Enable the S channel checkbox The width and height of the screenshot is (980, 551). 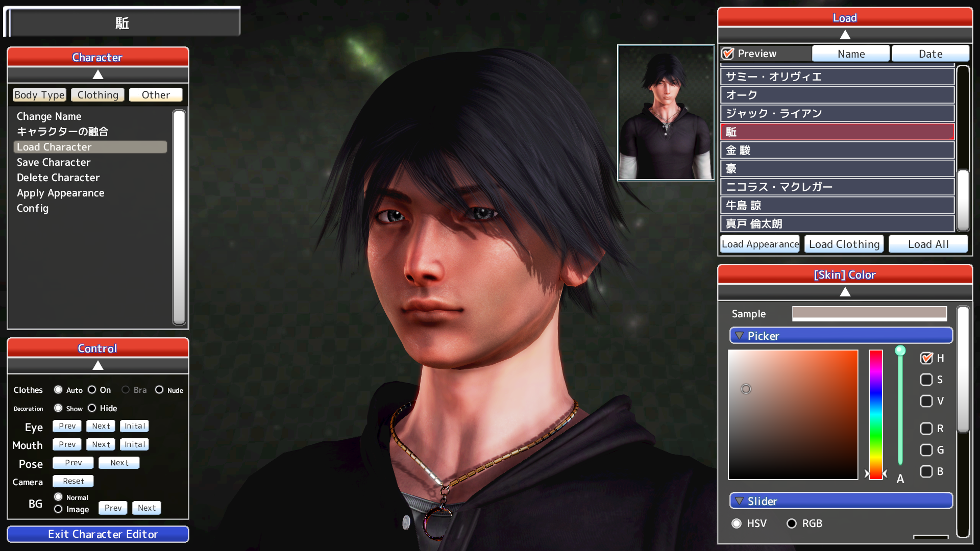[926, 380]
